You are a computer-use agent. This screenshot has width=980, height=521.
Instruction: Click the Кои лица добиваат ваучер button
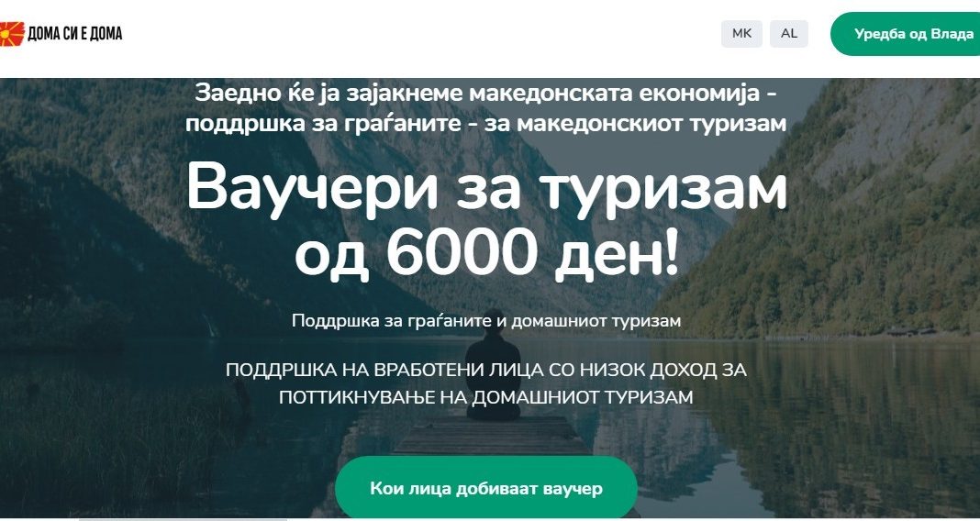[x=486, y=489]
